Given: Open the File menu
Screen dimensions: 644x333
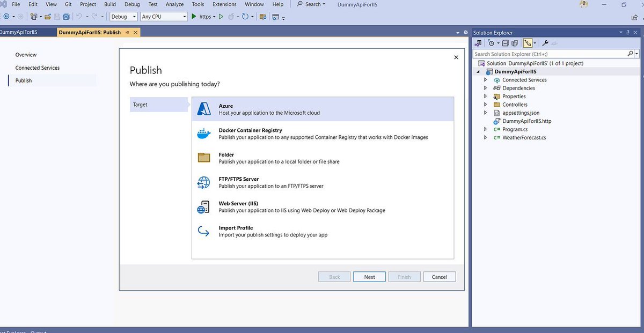Looking at the screenshot, I should (16, 4).
